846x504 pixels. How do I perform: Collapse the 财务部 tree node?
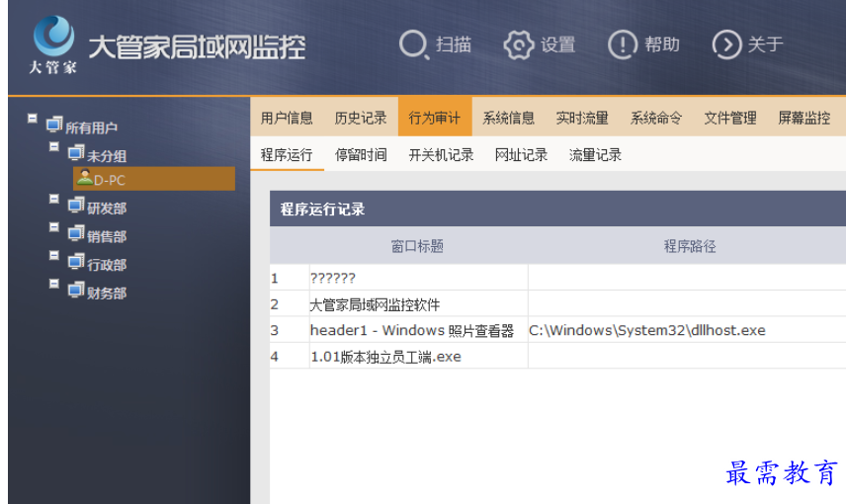(54, 284)
